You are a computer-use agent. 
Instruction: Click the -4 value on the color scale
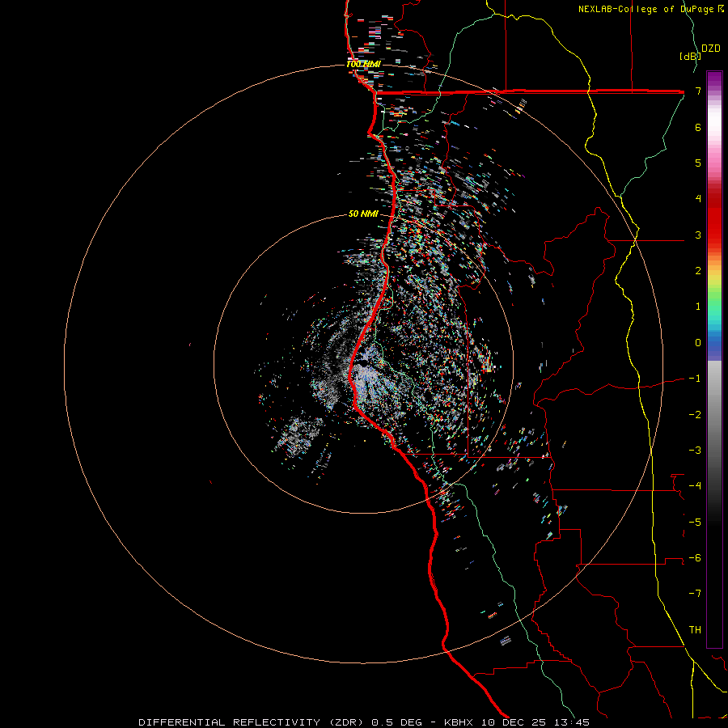pyautogui.click(x=695, y=486)
